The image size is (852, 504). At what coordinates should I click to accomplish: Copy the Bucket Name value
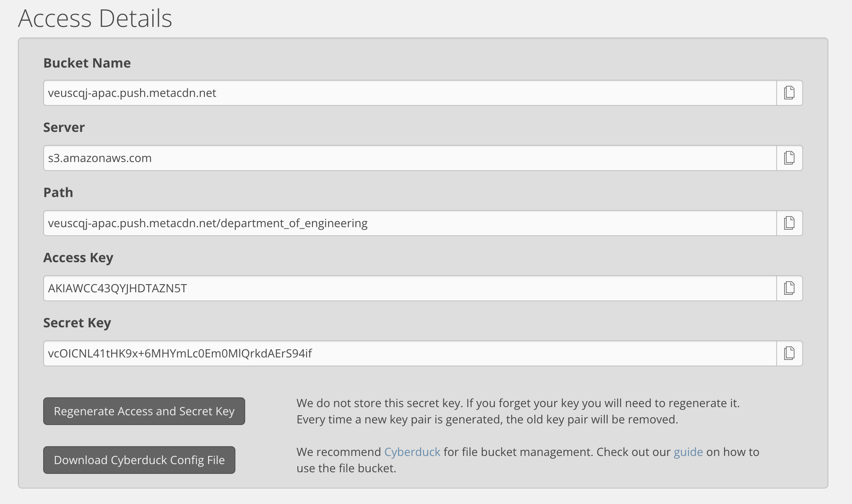789,93
